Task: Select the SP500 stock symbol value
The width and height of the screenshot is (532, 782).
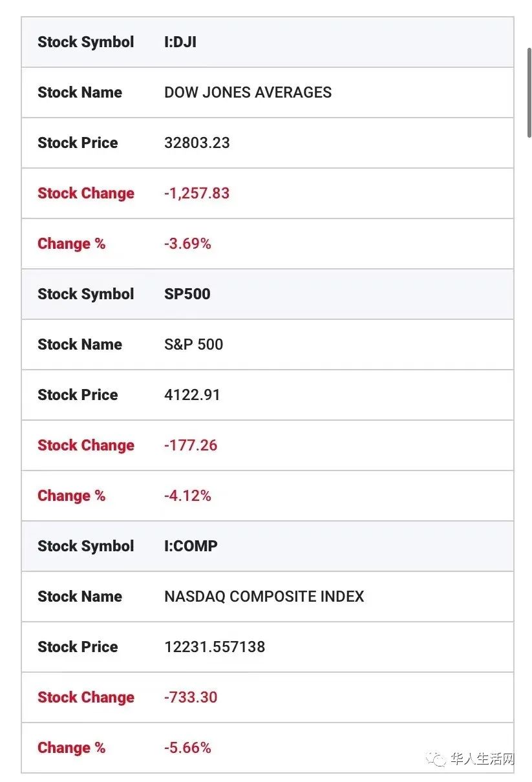Action: (x=187, y=294)
